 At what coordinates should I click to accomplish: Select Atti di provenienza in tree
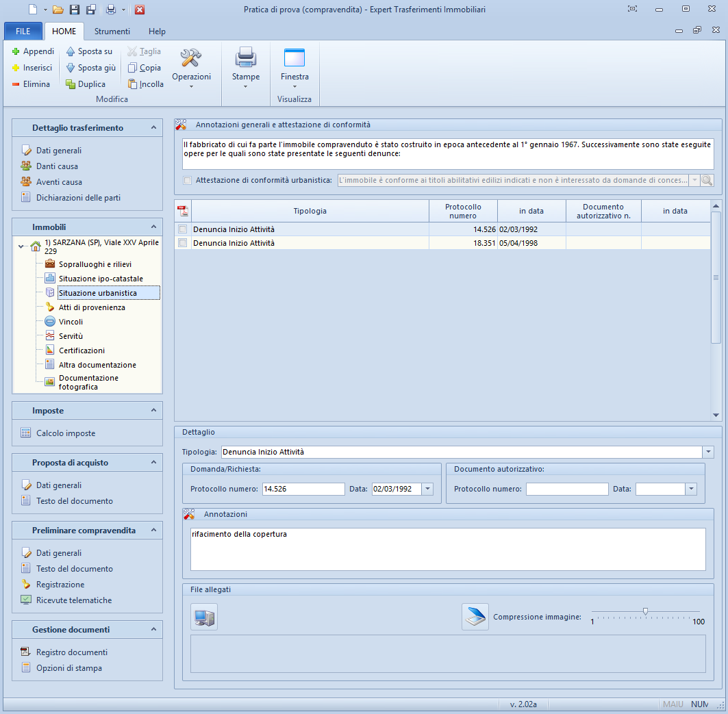click(92, 307)
